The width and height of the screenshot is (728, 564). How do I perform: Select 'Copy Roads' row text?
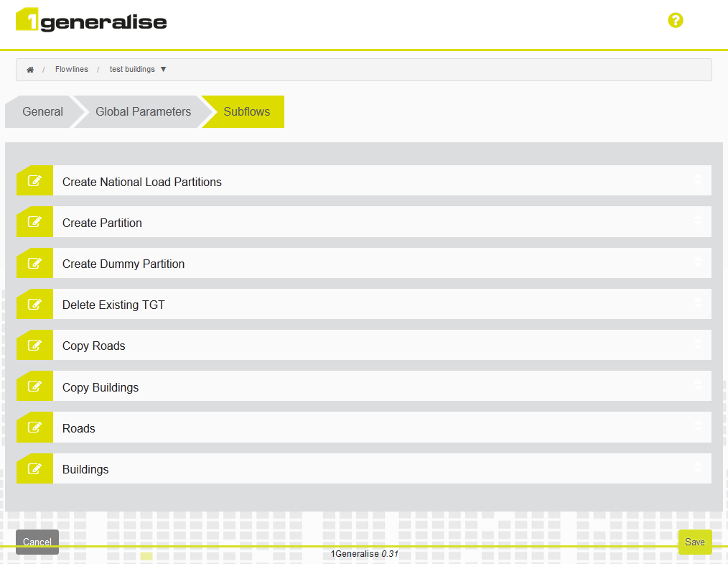pos(94,346)
